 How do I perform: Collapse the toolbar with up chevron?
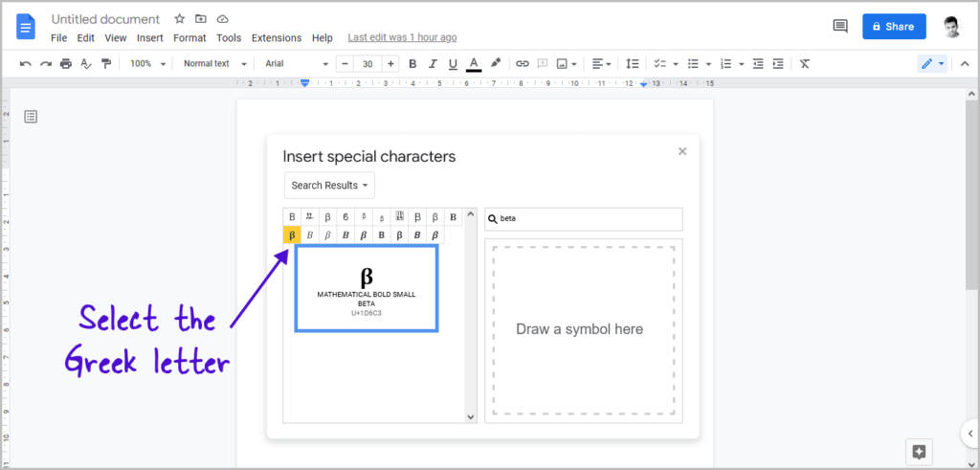(x=965, y=64)
